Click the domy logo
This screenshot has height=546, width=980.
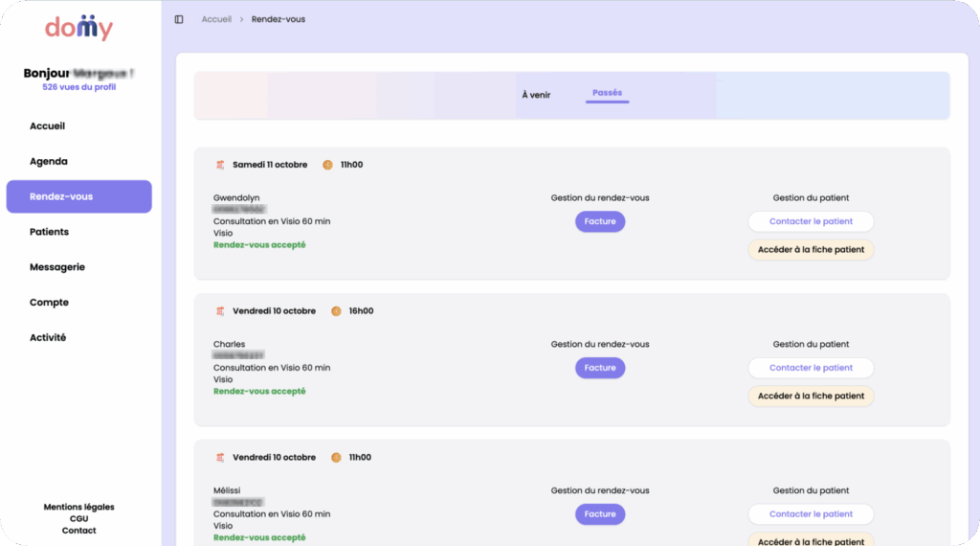[78, 28]
